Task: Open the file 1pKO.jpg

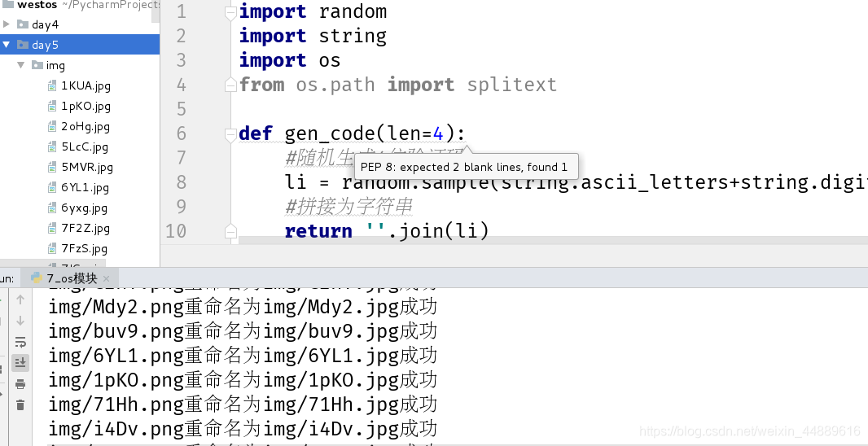Action: (85, 107)
